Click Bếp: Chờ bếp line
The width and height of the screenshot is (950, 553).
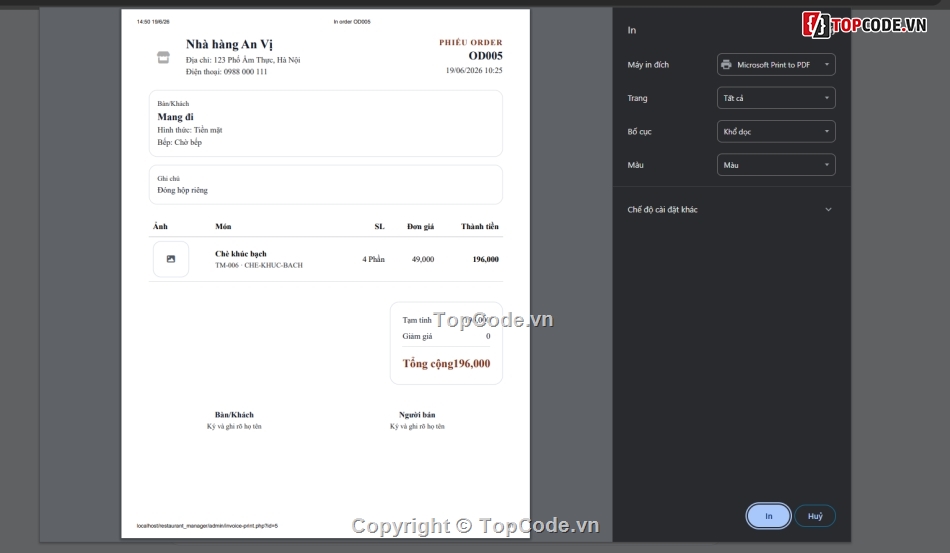(x=179, y=142)
